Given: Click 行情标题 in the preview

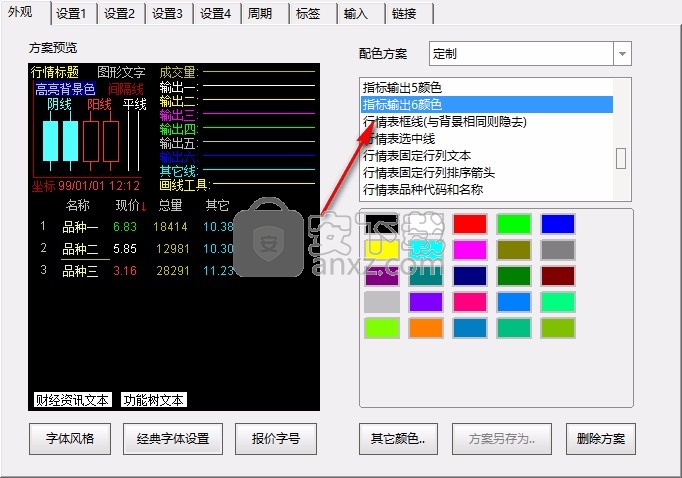Looking at the screenshot, I should coord(55,72).
